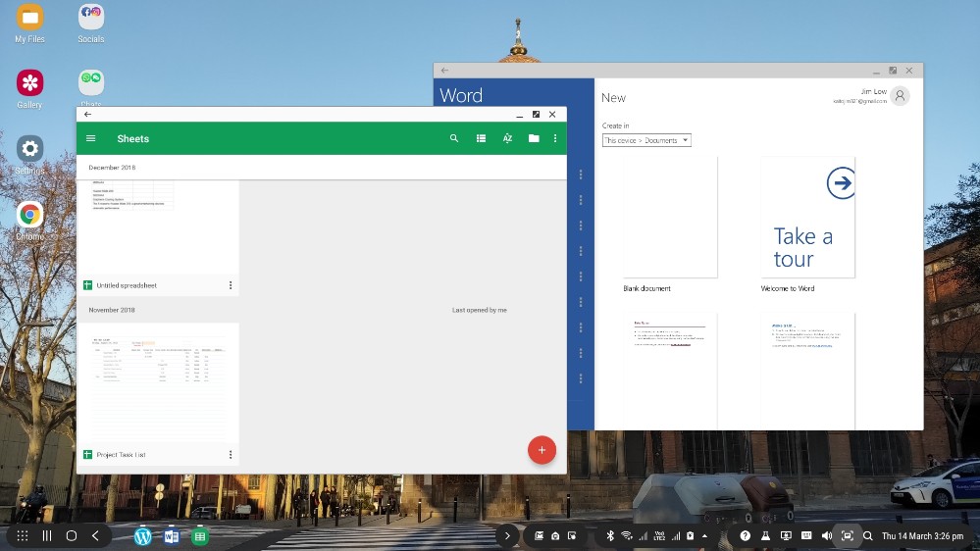Take a screen capture from taskbar
980x551 pixels.
[x=847, y=536]
